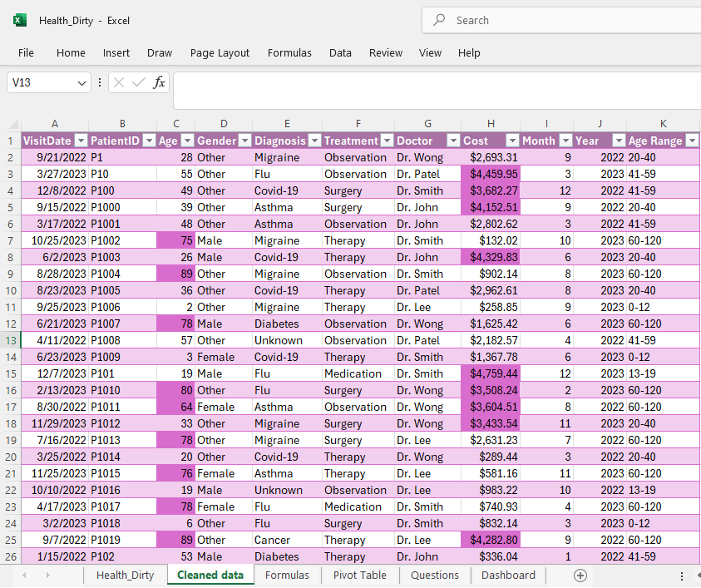701x588 pixels.
Task: Open the Cost filter dropdown
Action: click(512, 141)
